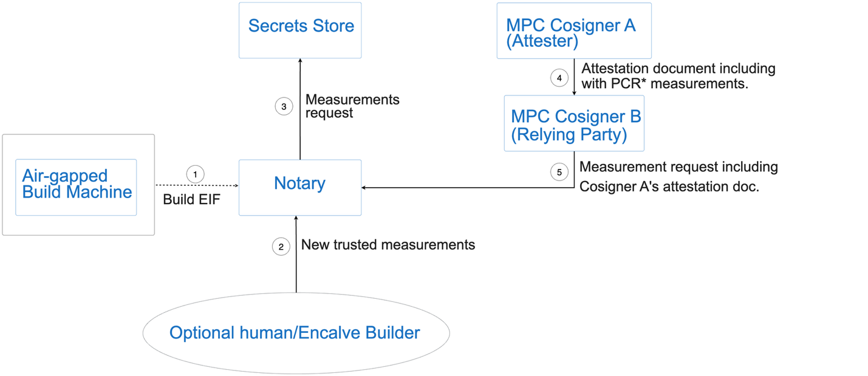Screen dimensions: 868x376
Task: Select the "Attestation document including" label text
Action: tap(678, 69)
